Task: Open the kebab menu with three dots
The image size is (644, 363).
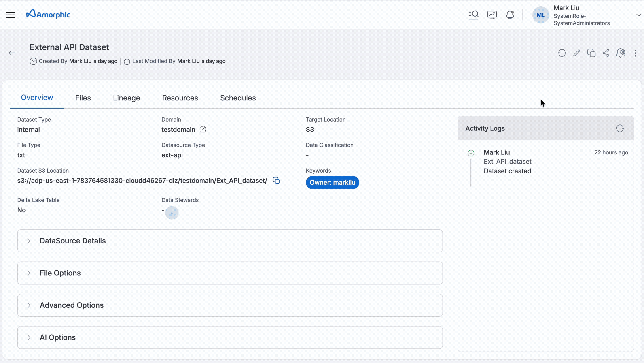Action: (635, 53)
